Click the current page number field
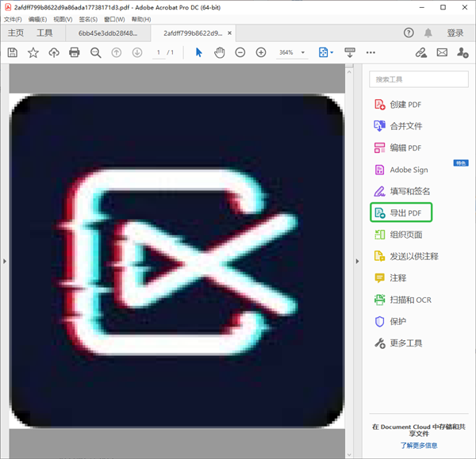This screenshot has width=476, height=459. [x=159, y=52]
